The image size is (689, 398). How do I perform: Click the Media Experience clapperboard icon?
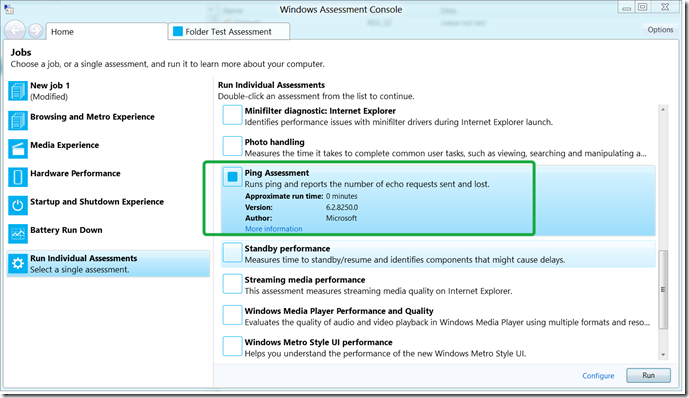tap(18, 149)
